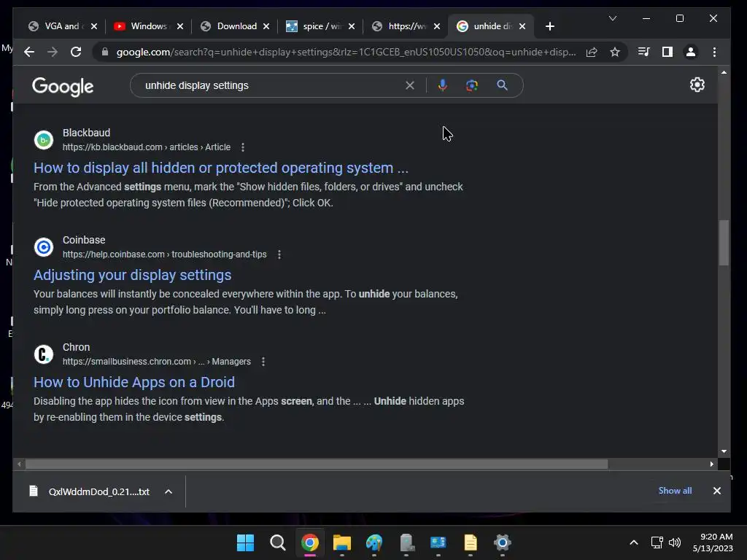The height and width of the screenshot is (560, 747).
Task: Click the help.coinbase.com URL text
Action: pos(165,254)
